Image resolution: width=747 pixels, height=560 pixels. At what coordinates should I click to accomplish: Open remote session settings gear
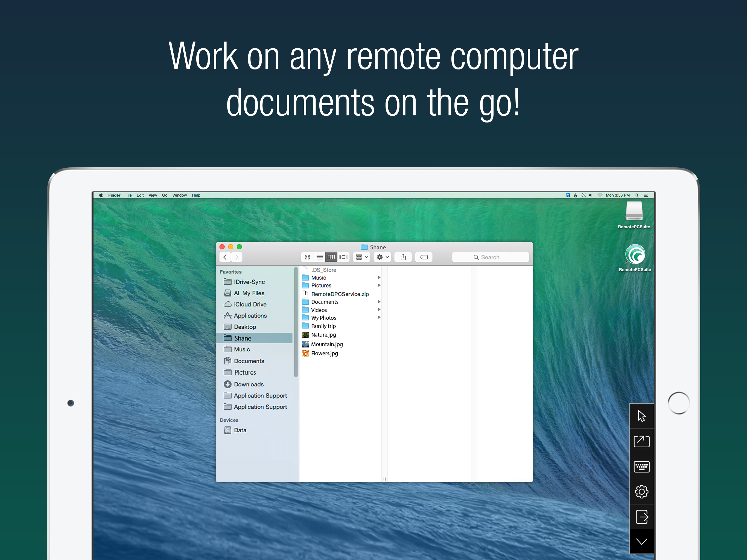(x=641, y=491)
